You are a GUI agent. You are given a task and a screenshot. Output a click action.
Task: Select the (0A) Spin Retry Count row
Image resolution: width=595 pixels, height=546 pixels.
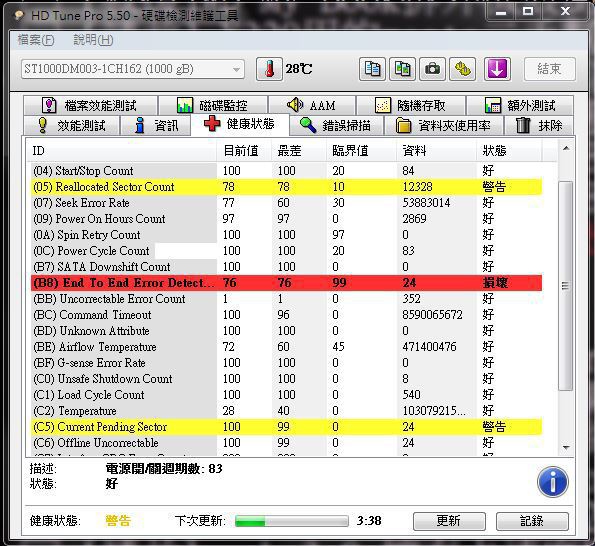click(x=286, y=234)
